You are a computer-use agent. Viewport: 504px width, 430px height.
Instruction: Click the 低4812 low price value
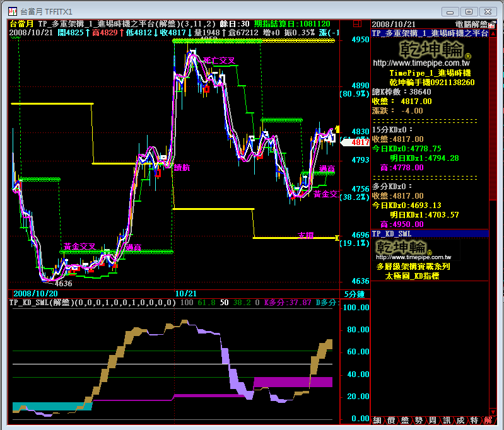coord(139,32)
